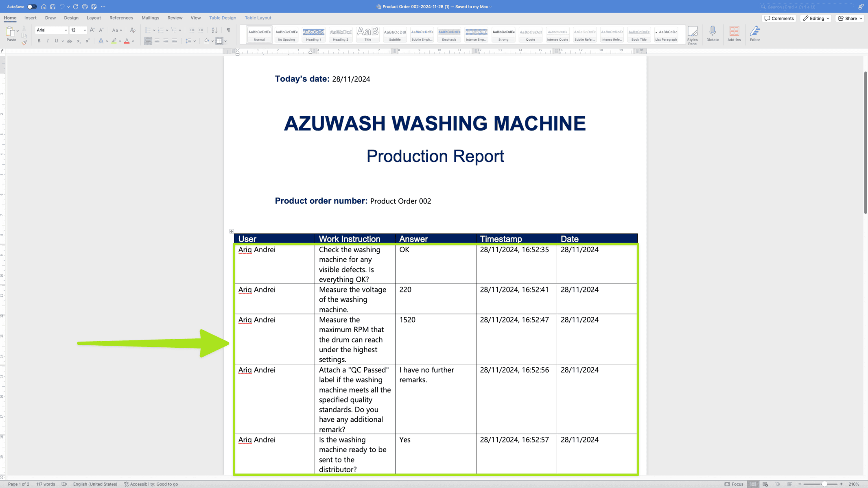
Task: Expand the font size 12 dropdown
Action: [x=85, y=30]
